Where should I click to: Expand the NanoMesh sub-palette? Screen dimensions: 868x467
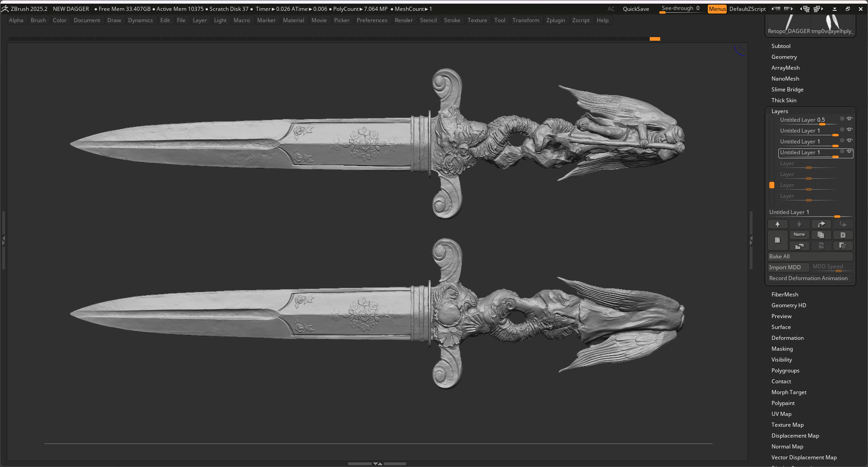[x=785, y=79]
